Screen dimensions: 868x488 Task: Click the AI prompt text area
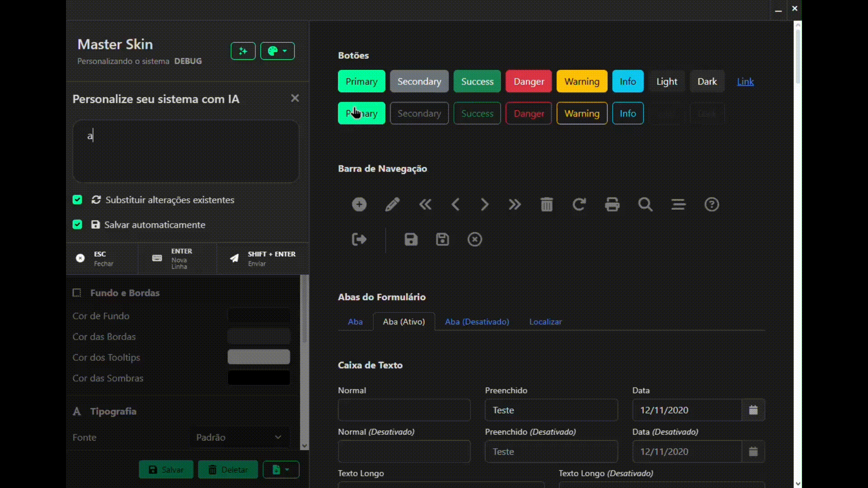coord(186,151)
